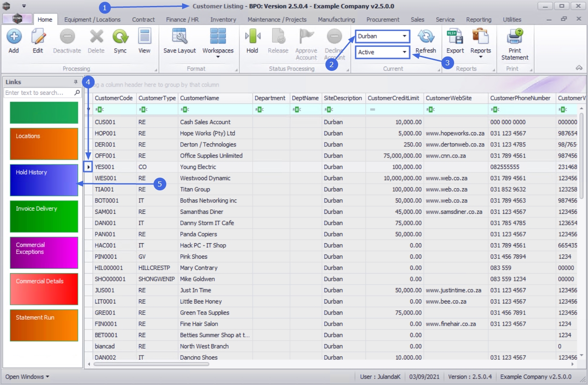Open the Active status dropdown
This screenshot has height=385, width=588.
[404, 52]
